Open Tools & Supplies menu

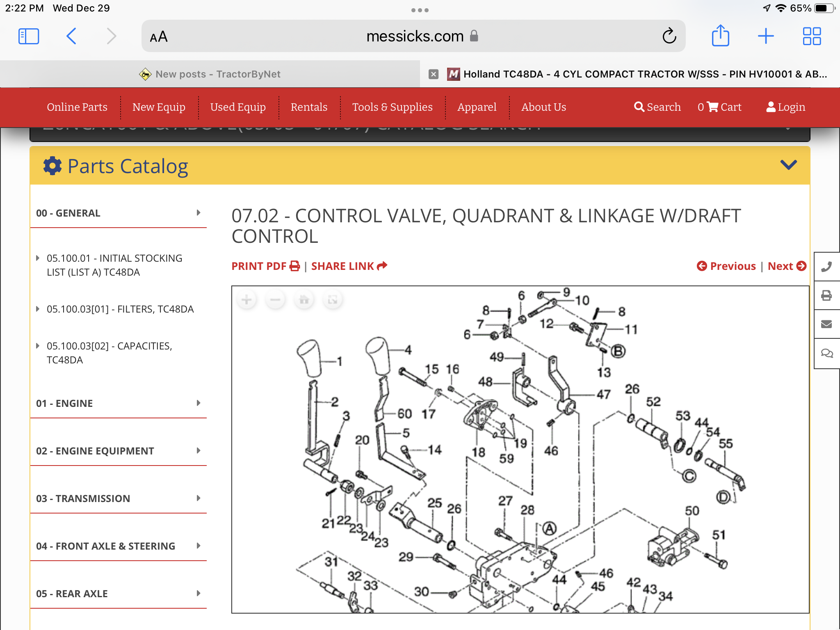pos(392,107)
